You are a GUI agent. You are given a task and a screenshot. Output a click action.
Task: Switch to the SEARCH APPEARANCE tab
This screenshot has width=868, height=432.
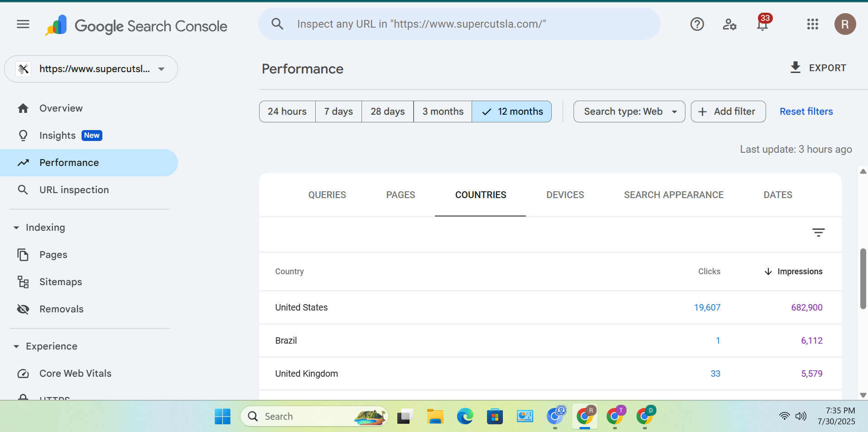(x=674, y=195)
